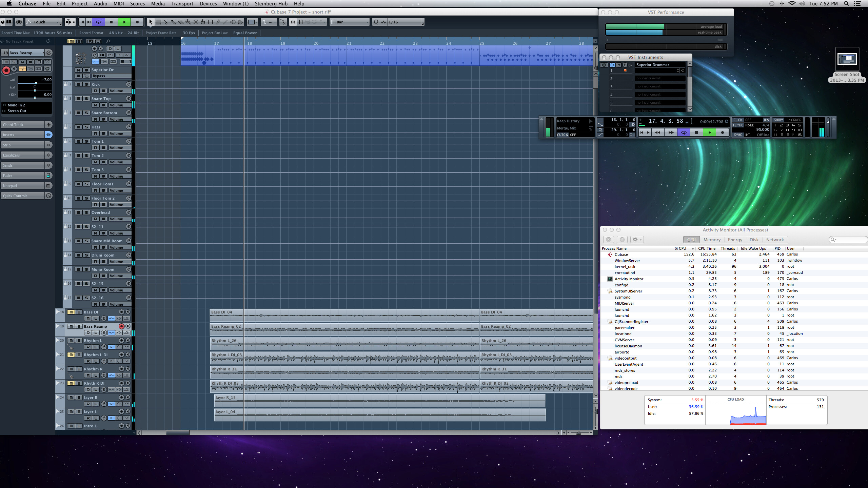Select the Zoom magnifier tool

(188, 22)
